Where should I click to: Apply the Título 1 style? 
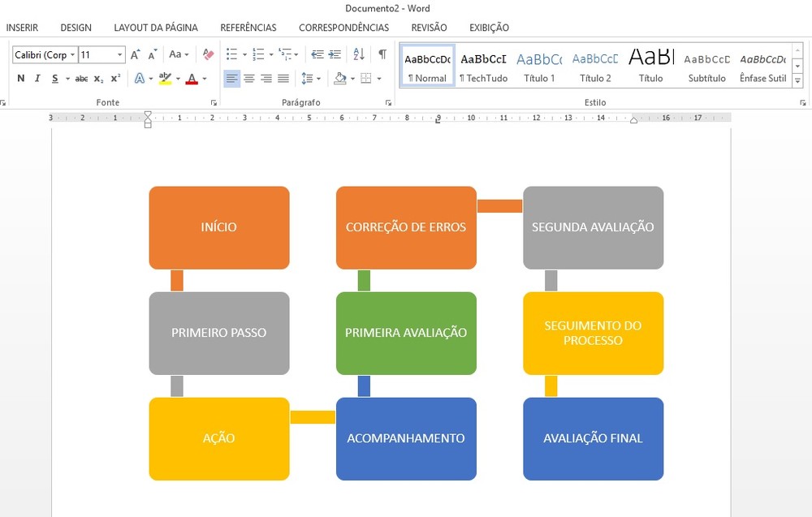tap(538, 65)
